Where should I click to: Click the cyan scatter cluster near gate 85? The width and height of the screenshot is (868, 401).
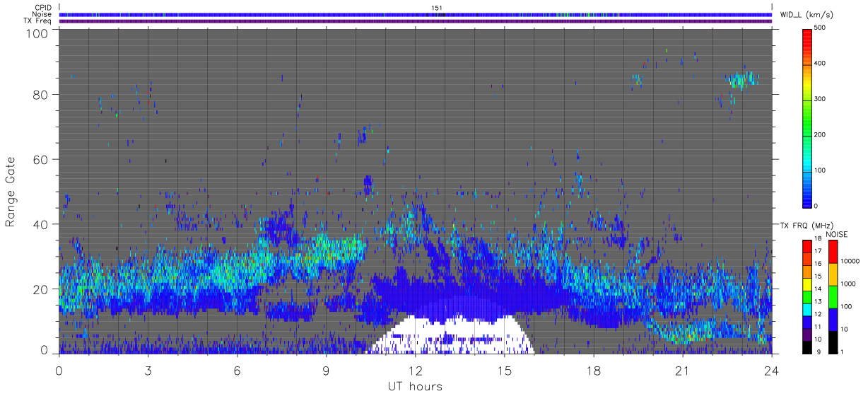coord(743,79)
